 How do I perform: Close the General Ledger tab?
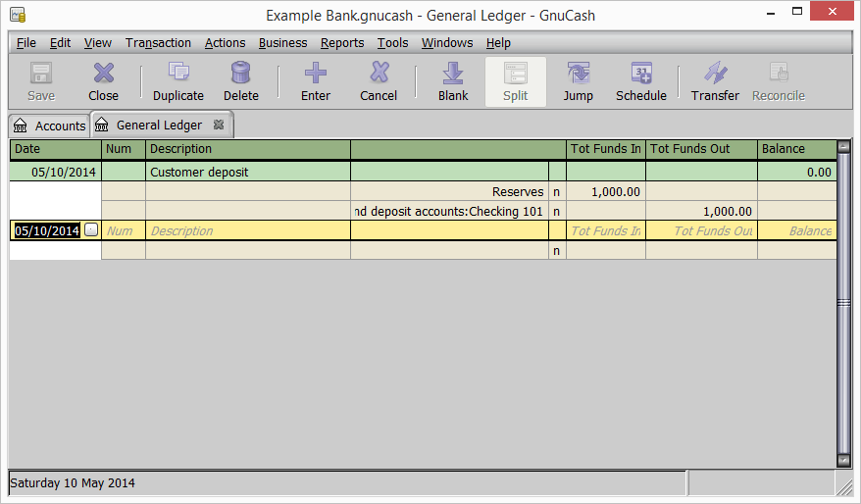(x=220, y=125)
